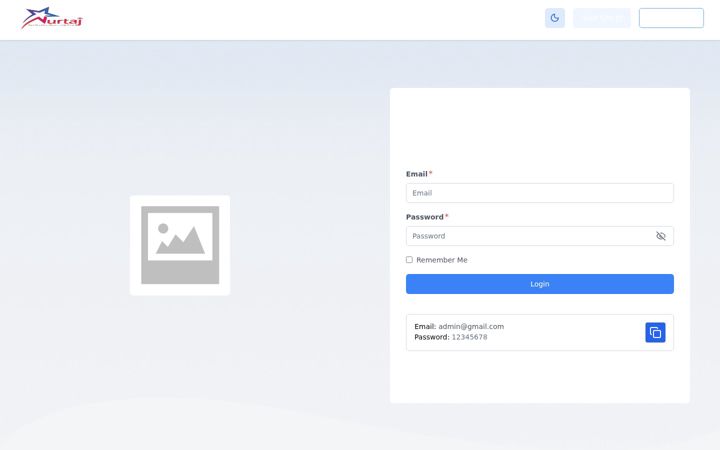Viewport: 720px width, 450px height.
Task: Show the password using the crossed-eye icon
Action: tap(661, 236)
